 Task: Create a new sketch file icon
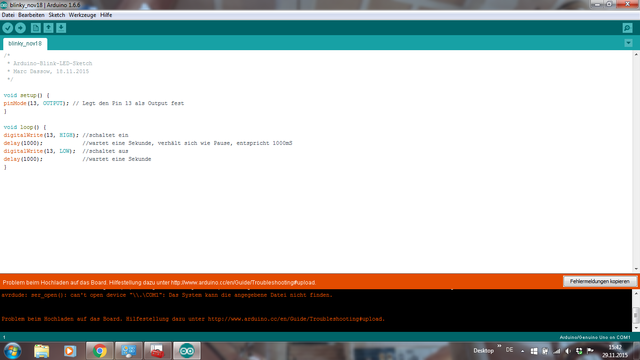click(x=36, y=28)
